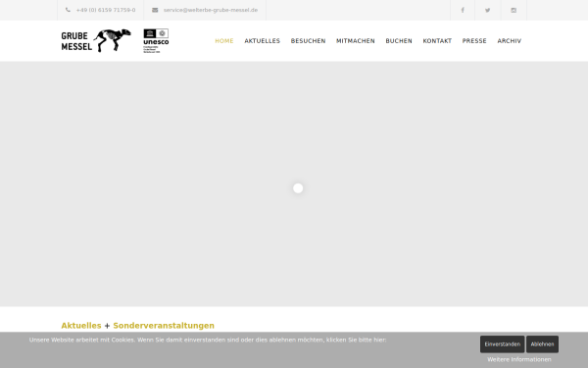This screenshot has width=588, height=368.
Task: Navigate to KONTAKT page
Action: point(437,41)
